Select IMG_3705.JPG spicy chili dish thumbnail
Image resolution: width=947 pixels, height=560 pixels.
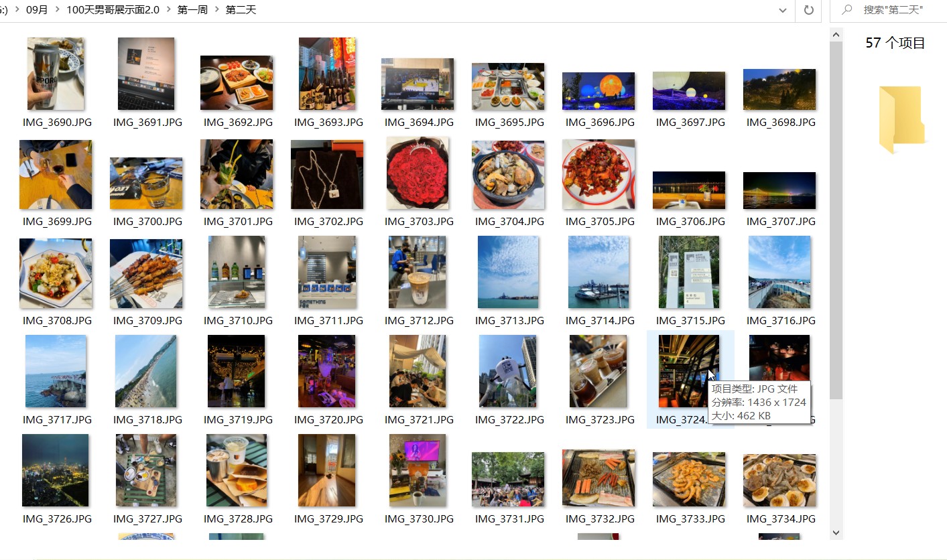[x=598, y=174]
